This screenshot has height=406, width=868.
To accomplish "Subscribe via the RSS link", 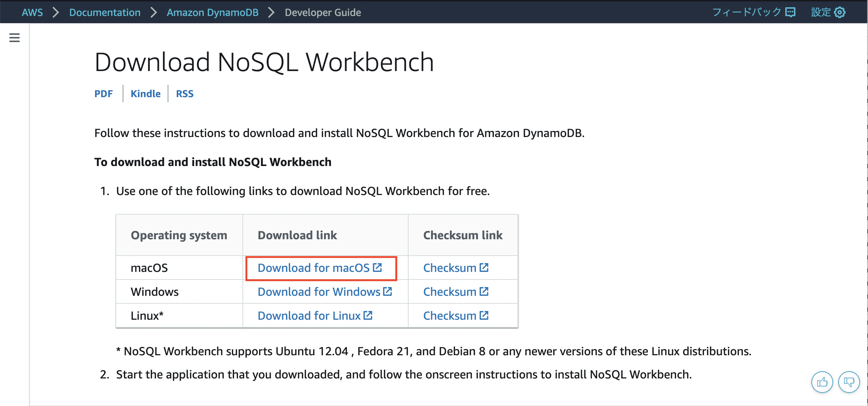I will (185, 94).
